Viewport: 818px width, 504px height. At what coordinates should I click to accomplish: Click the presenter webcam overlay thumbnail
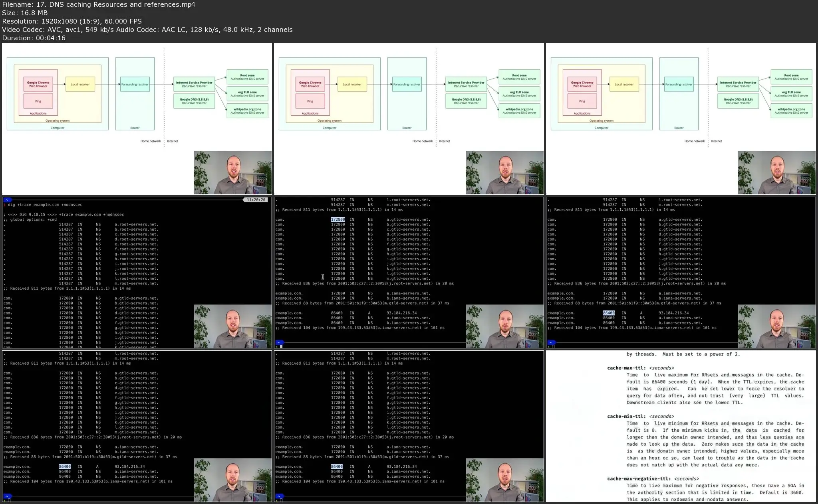(x=233, y=172)
